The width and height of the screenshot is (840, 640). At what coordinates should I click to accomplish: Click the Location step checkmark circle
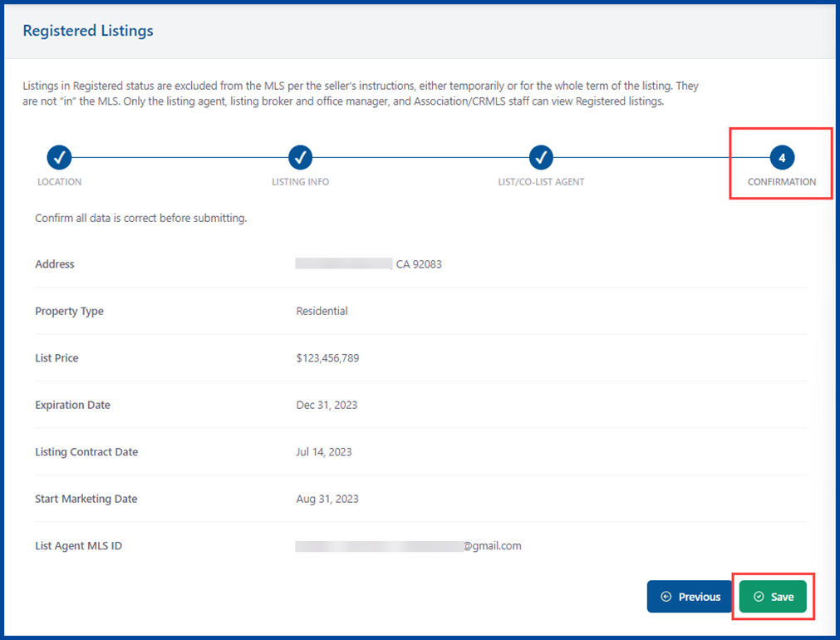coord(59,156)
